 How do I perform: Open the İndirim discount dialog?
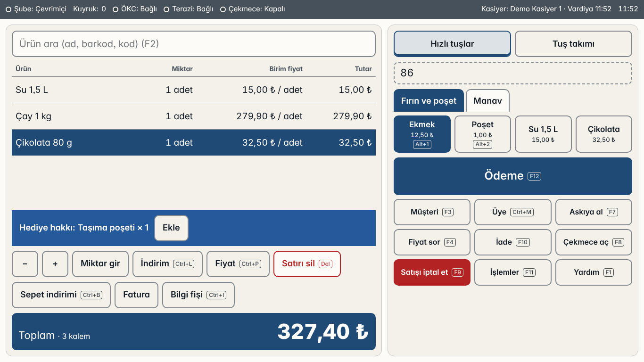pos(167,264)
